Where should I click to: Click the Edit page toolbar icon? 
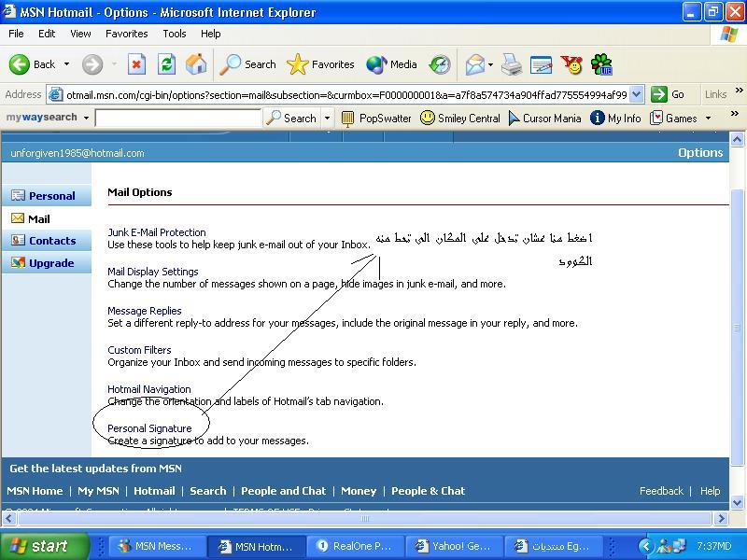(542, 64)
